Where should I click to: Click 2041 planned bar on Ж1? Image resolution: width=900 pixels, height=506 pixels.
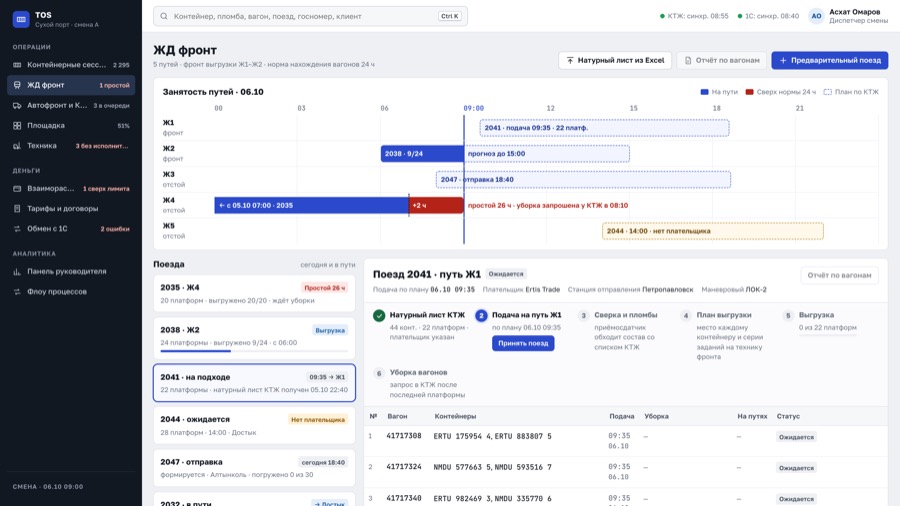point(604,128)
